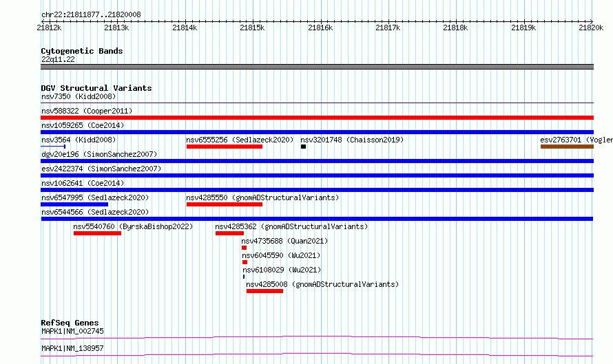Screen dimensions: 613x364
Task: Click the 21815k ruler tick
Action: [x=252, y=28]
